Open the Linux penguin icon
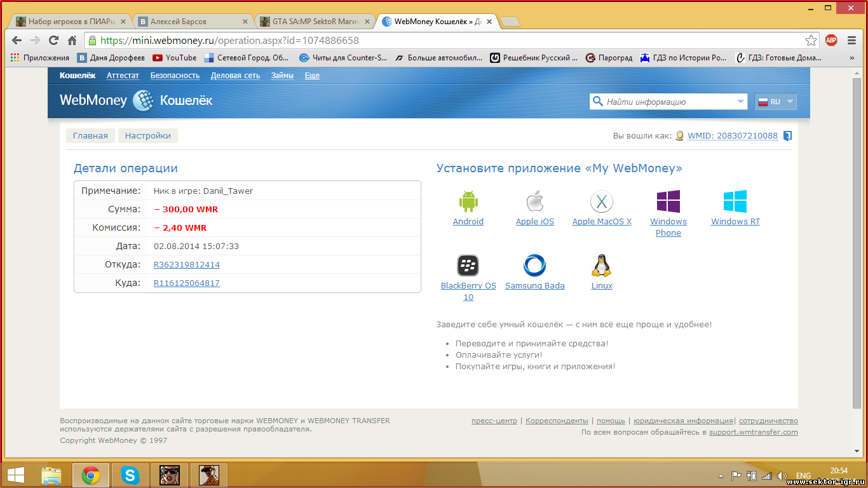The width and height of the screenshot is (868, 488). tap(602, 266)
